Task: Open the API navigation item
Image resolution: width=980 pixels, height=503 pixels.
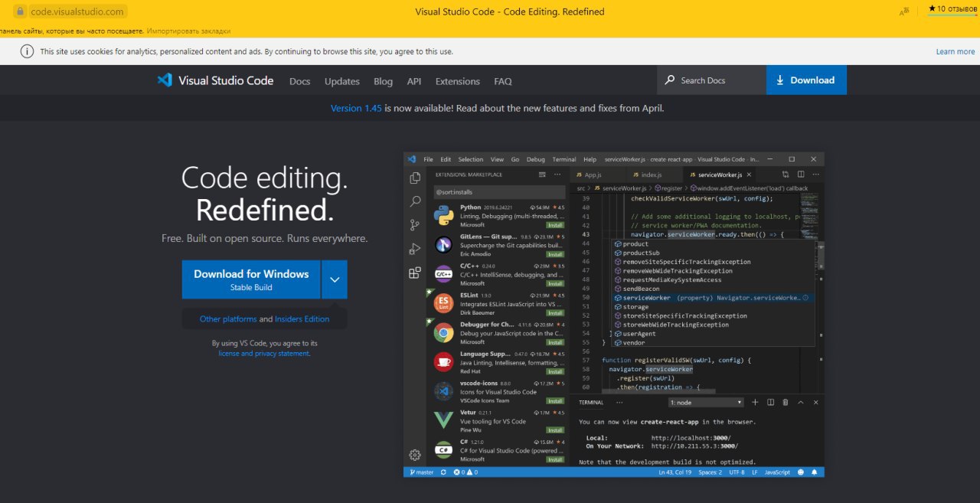Action: click(x=414, y=81)
